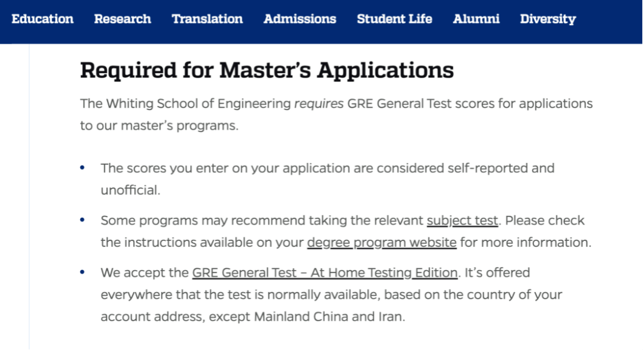Go to the Research section
Viewport: 644px width, 351px height.
click(x=122, y=19)
